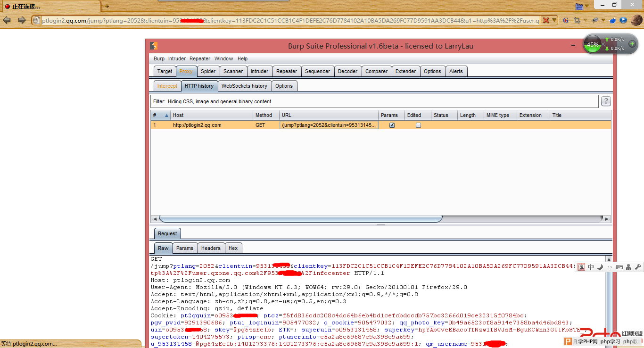Select the /jump?ptlang URL cell in row 1

tap(329, 125)
